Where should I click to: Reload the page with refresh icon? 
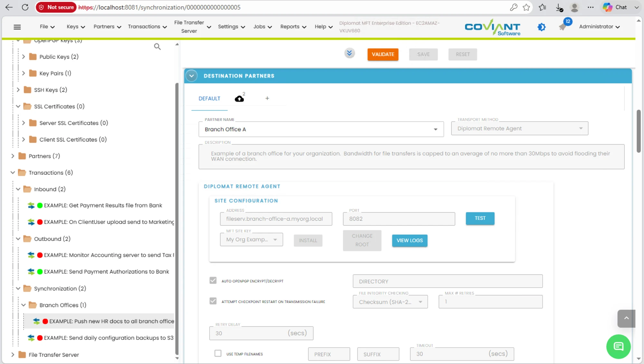25,7
